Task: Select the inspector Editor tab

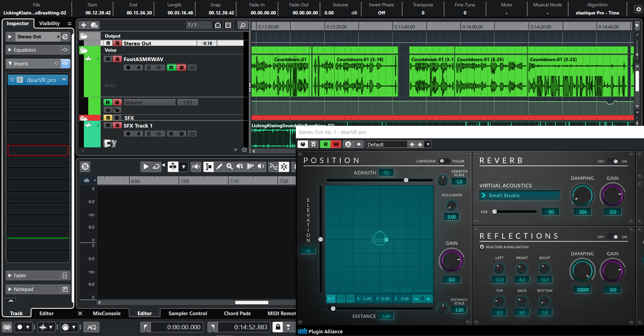Action: (x=47, y=313)
